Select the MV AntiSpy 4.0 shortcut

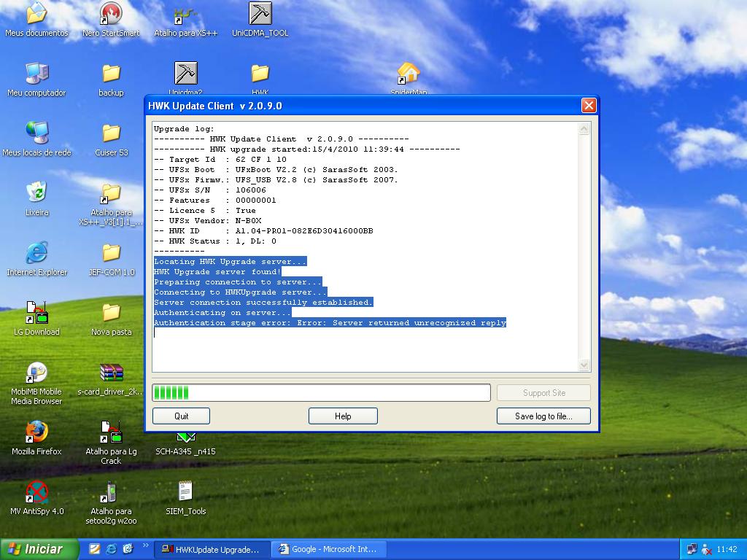36,498
